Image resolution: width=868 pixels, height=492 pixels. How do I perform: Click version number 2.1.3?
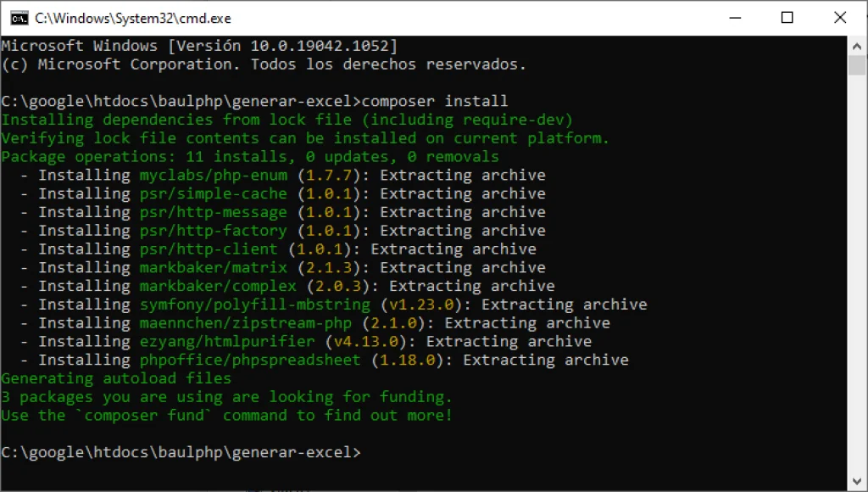pyautogui.click(x=329, y=267)
